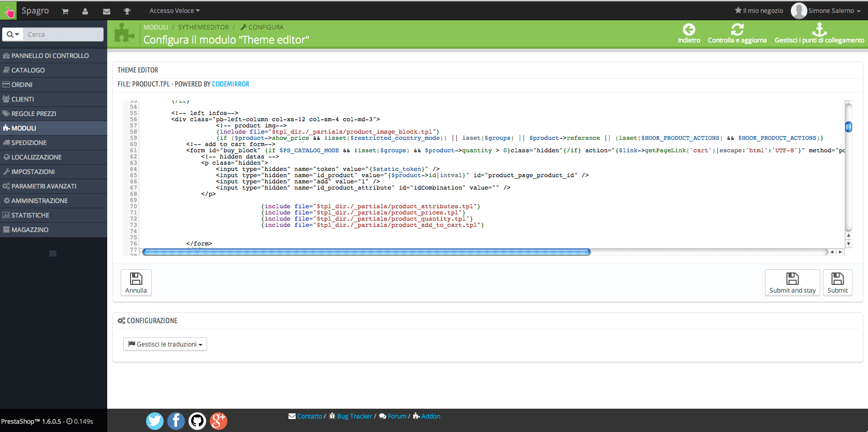Click the Twitter icon in footer
The image size is (868, 432).
[154, 421]
